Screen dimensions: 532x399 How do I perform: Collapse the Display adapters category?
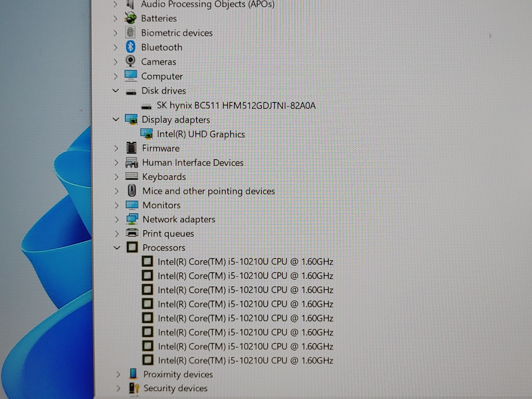[x=116, y=119]
